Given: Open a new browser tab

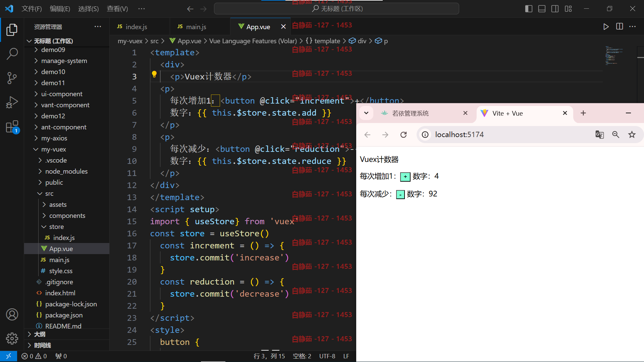Looking at the screenshot, I should tap(583, 113).
